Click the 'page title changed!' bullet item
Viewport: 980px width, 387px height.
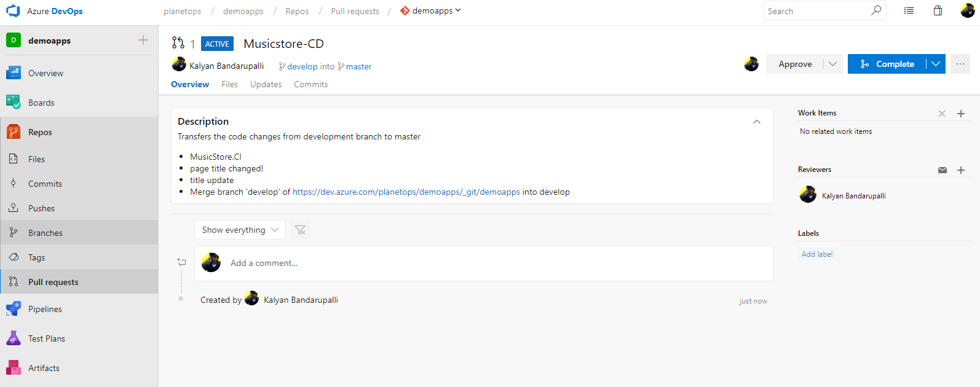pyautogui.click(x=226, y=168)
